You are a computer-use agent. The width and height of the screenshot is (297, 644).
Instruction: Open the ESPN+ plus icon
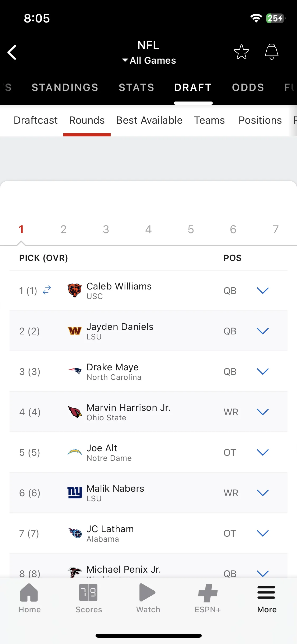tap(208, 593)
